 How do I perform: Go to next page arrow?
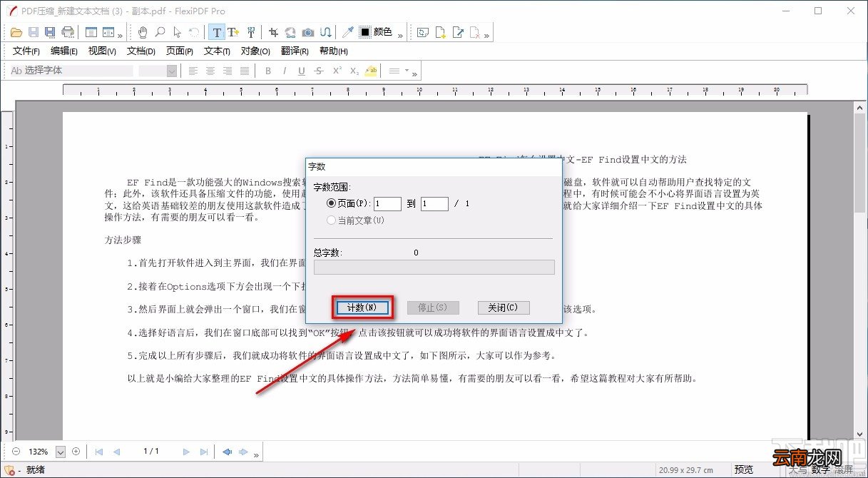tap(186, 452)
